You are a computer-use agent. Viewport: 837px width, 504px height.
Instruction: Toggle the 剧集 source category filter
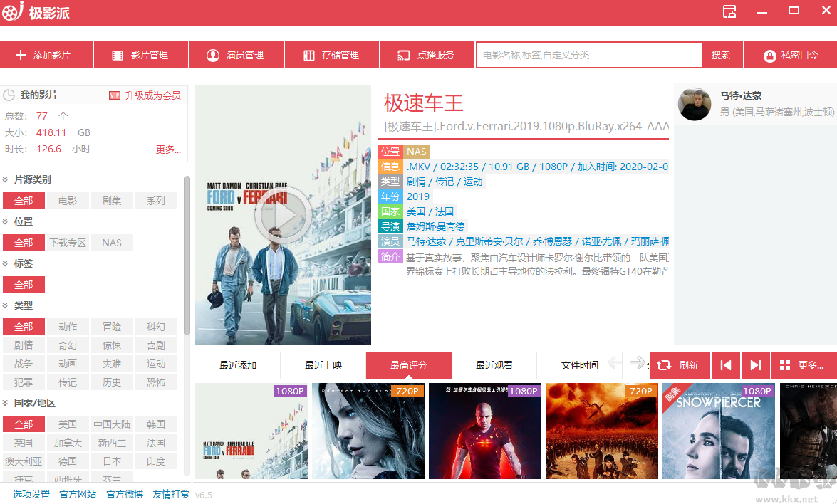[112, 201]
